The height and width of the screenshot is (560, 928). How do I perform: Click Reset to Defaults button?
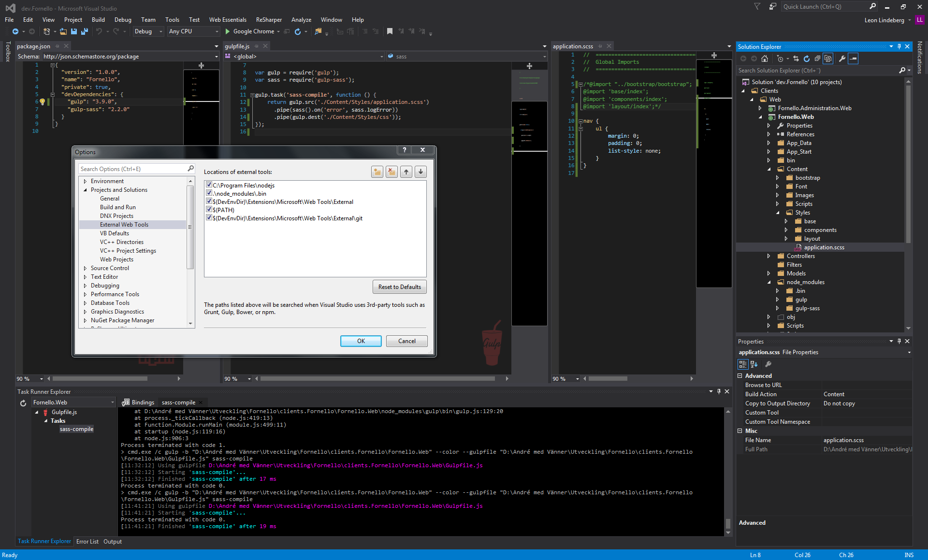[x=400, y=287]
